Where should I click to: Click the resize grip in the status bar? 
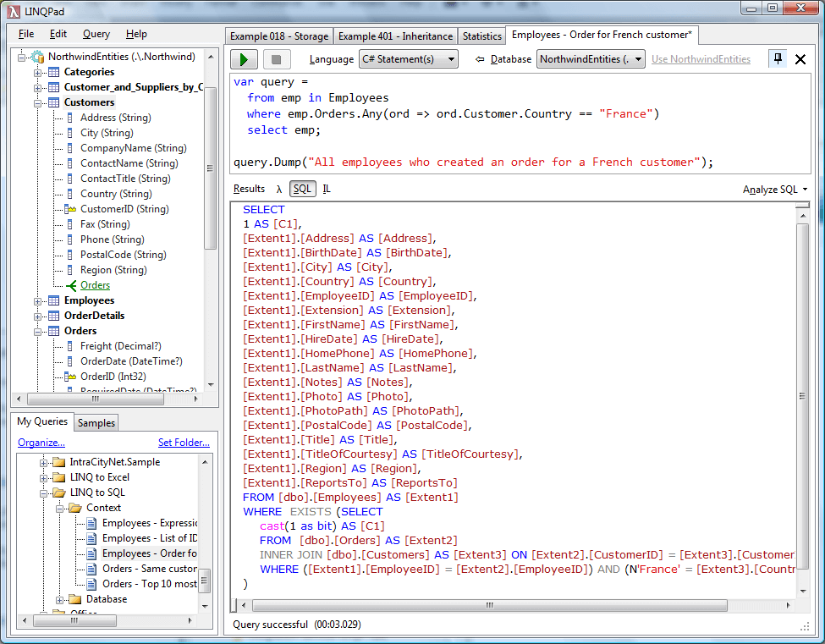[805, 626]
